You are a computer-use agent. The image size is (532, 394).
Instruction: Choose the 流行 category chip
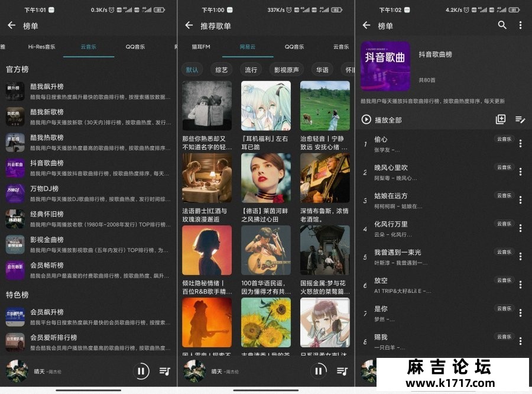[x=251, y=70]
